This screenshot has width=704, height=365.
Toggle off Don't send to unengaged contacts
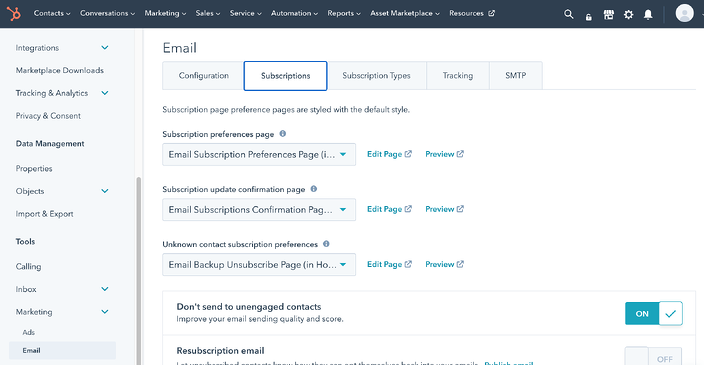(x=653, y=313)
